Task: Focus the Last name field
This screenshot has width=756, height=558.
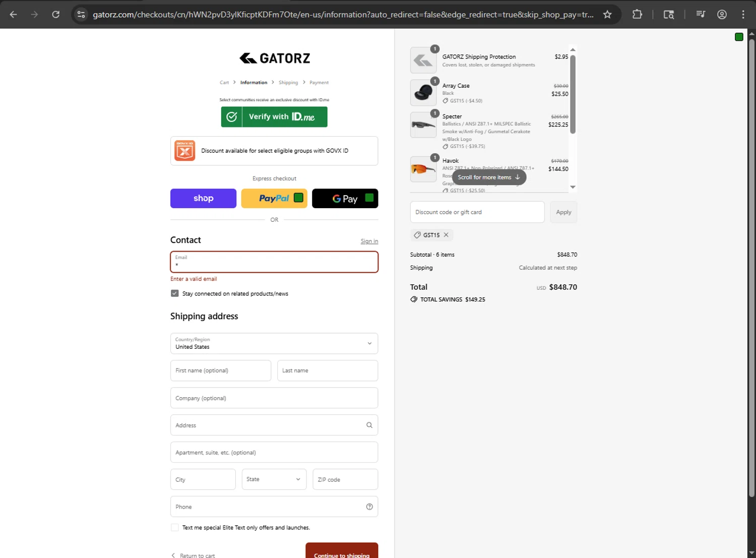Action: [x=328, y=370]
